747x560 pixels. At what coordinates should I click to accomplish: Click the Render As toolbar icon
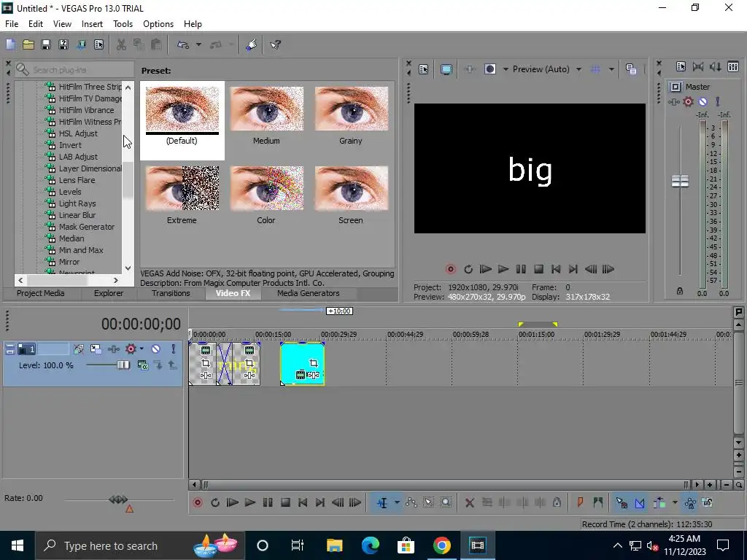(x=81, y=44)
